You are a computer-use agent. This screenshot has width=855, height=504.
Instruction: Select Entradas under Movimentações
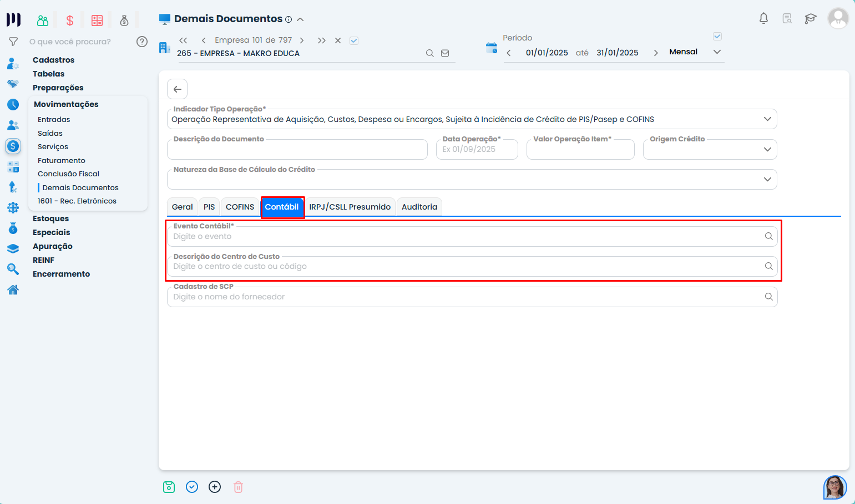coord(54,119)
